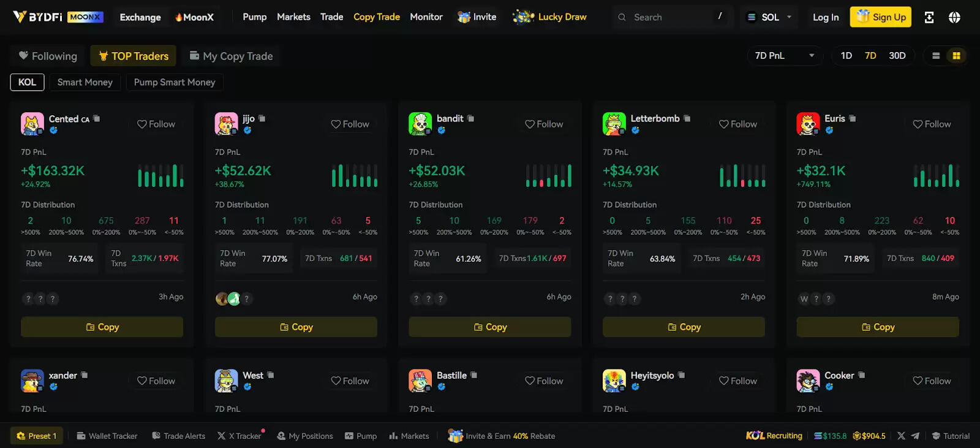Open the SOL chain selector dropdown
980x448 pixels.
tap(769, 17)
